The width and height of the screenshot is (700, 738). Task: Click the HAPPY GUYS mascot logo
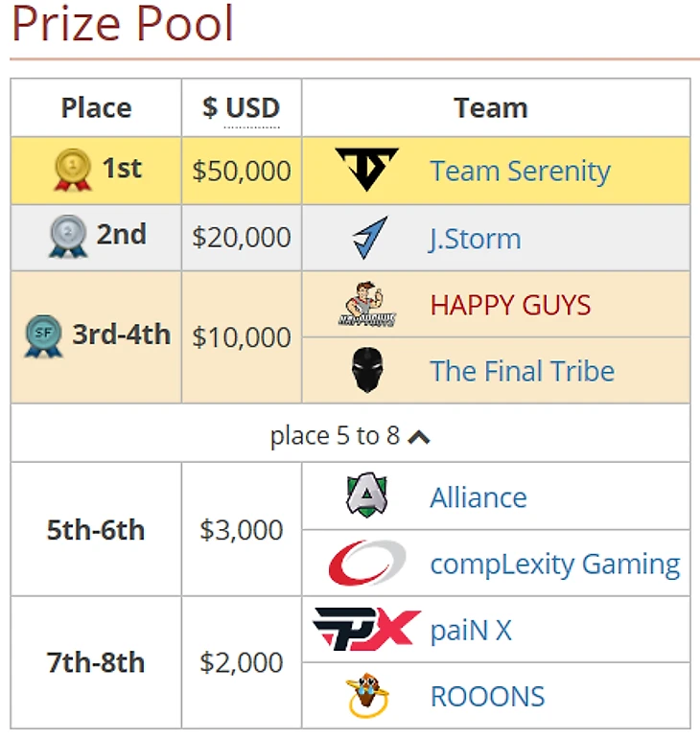click(366, 304)
